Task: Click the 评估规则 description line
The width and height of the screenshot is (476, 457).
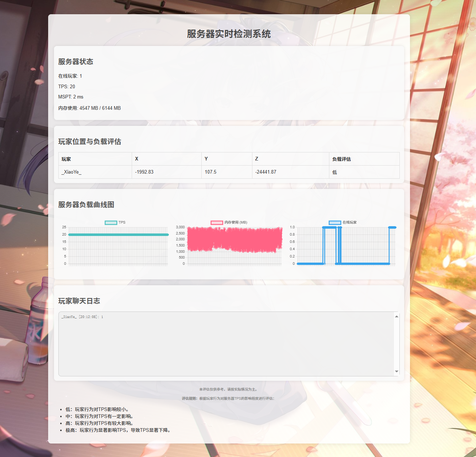Action: click(x=228, y=399)
